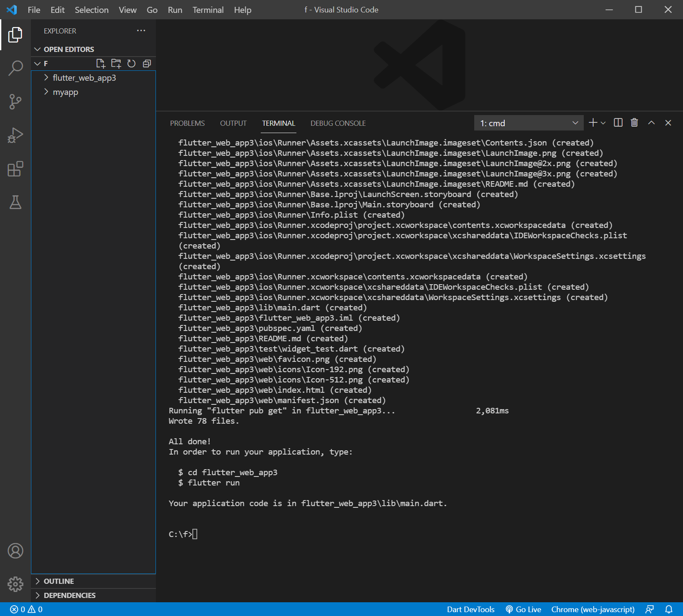683x616 pixels.
Task: Click 'All done!' line in terminal
Action: point(190,441)
